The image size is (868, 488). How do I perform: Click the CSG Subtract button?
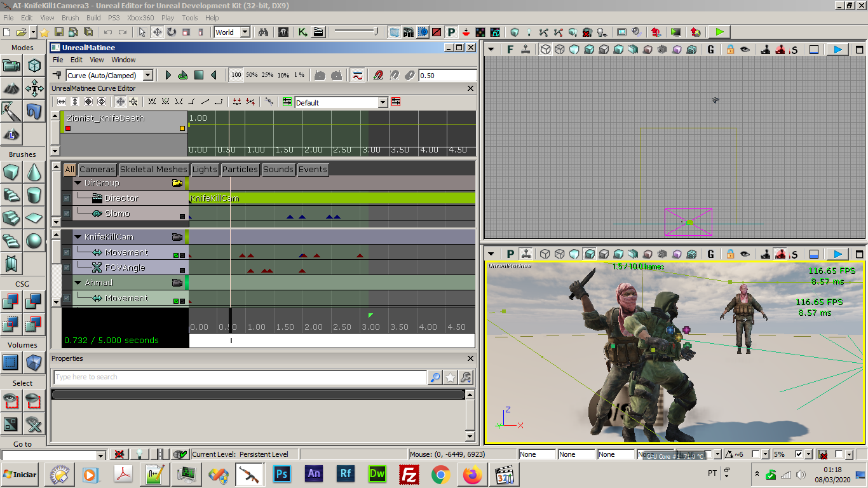pyautogui.click(x=34, y=301)
